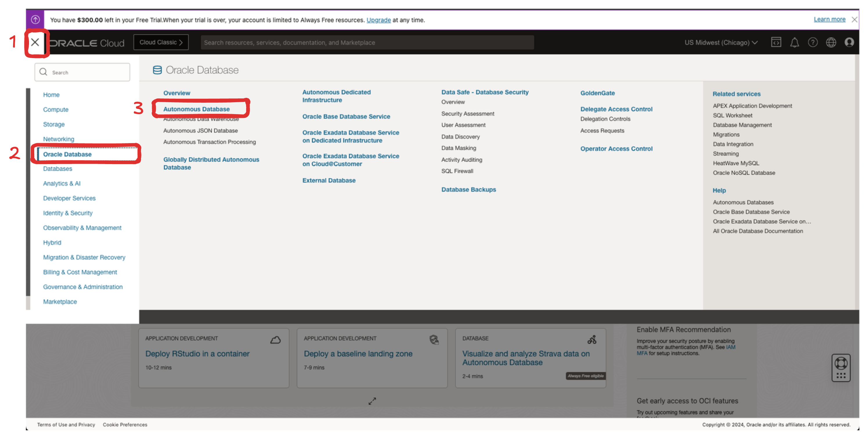868x439 pixels.
Task: Open External Database link
Action: (x=329, y=180)
